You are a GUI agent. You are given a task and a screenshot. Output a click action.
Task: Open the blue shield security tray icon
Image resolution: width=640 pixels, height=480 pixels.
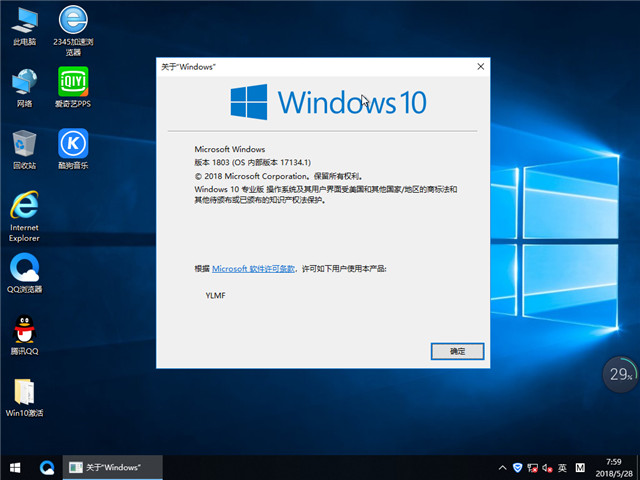[517, 468]
